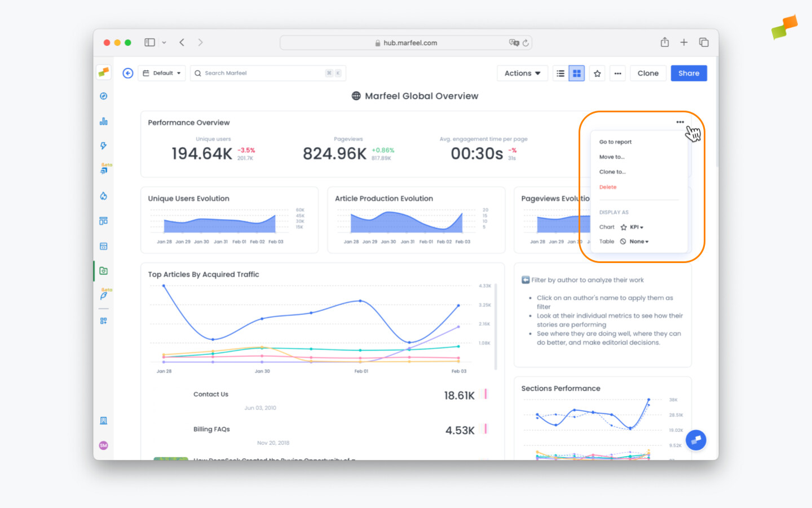Choose Delete from the widget menu
Screen dimensions: 812x508
click(608, 187)
